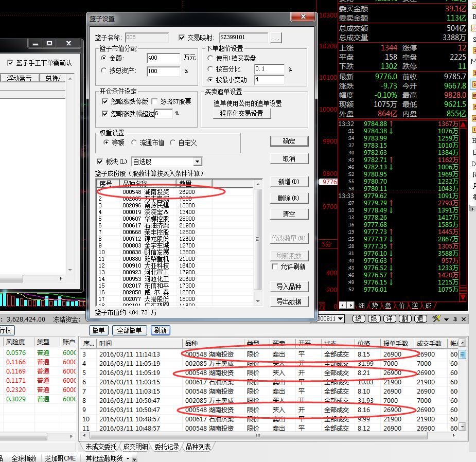
Task: Click 确定 to confirm basket settings
Action: pyautogui.click(x=289, y=141)
